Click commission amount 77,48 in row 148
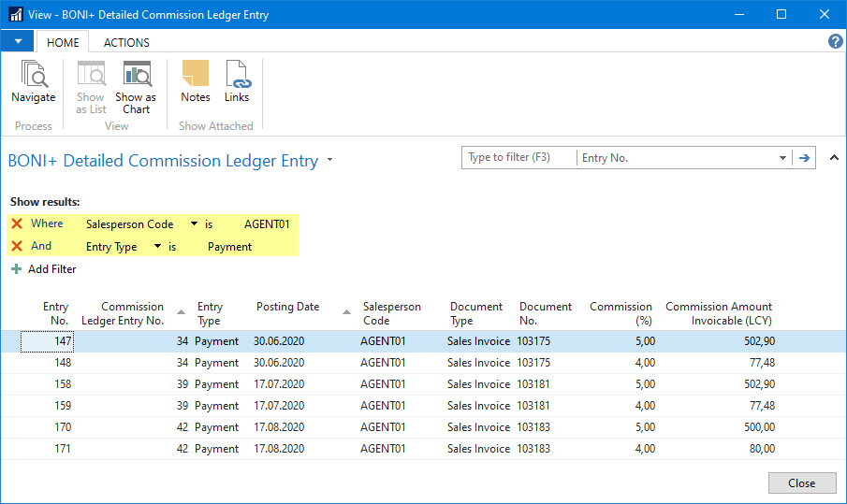This screenshot has width=847, height=504. point(762,363)
